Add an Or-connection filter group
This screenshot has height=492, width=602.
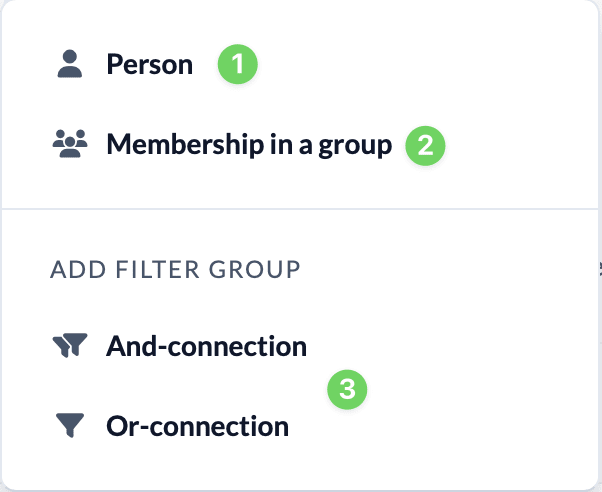coord(197,427)
